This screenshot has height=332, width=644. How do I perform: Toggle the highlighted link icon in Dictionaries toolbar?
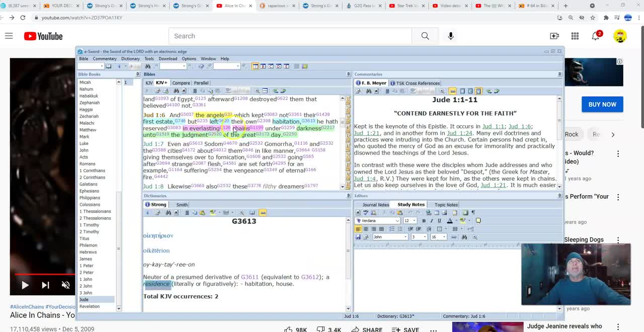coord(263,212)
